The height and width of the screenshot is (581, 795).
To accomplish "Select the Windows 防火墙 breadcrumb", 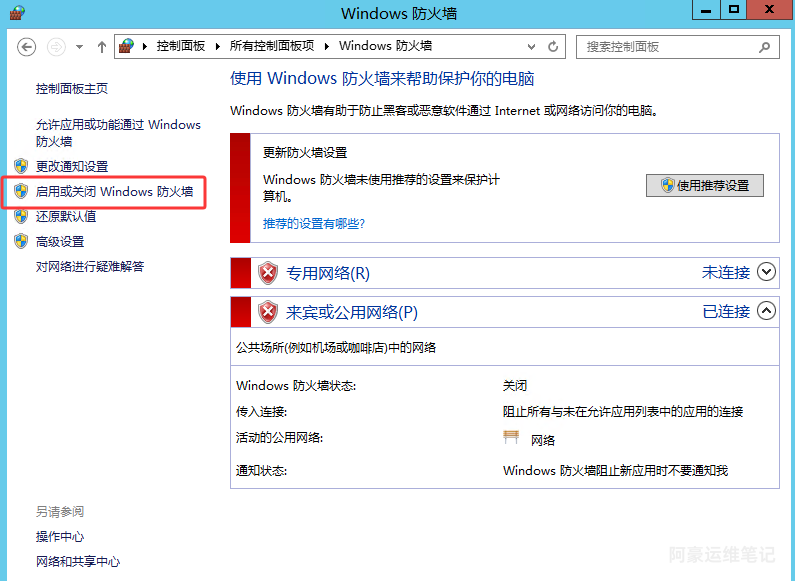I will (x=385, y=46).
